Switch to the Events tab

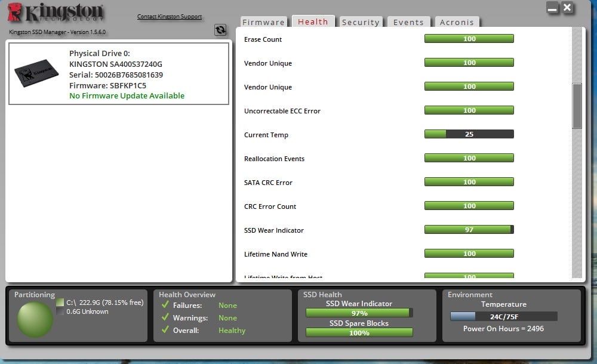pyautogui.click(x=408, y=22)
